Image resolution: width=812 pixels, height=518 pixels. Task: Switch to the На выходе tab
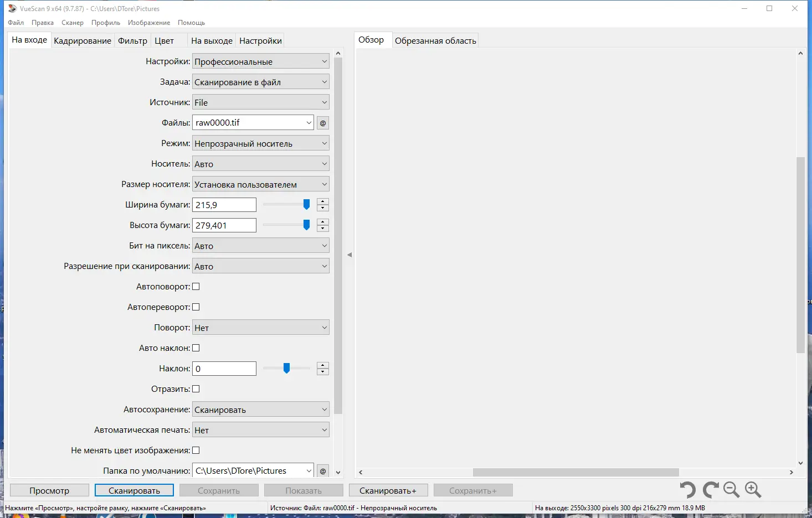212,41
